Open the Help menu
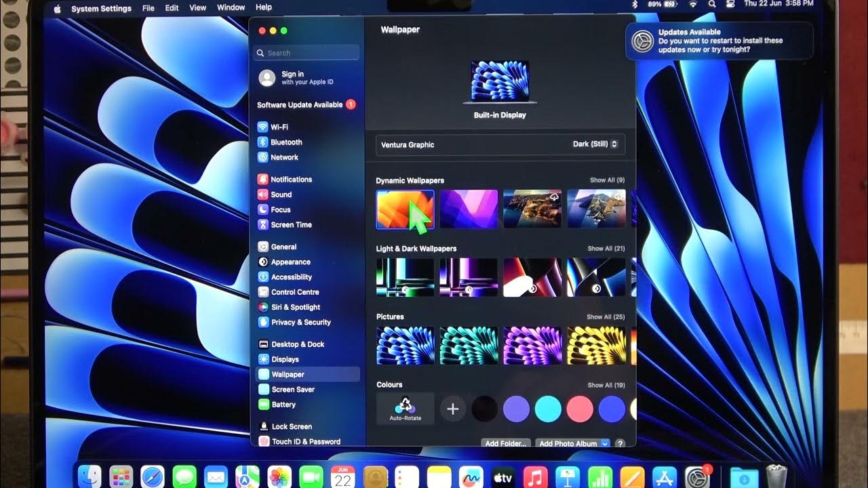 point(264,7)
